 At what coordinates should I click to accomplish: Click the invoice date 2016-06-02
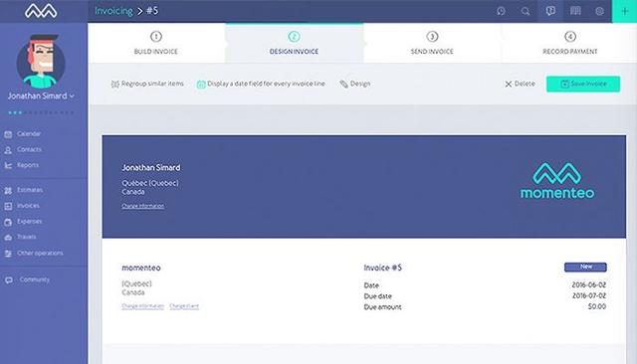[588, 284]
